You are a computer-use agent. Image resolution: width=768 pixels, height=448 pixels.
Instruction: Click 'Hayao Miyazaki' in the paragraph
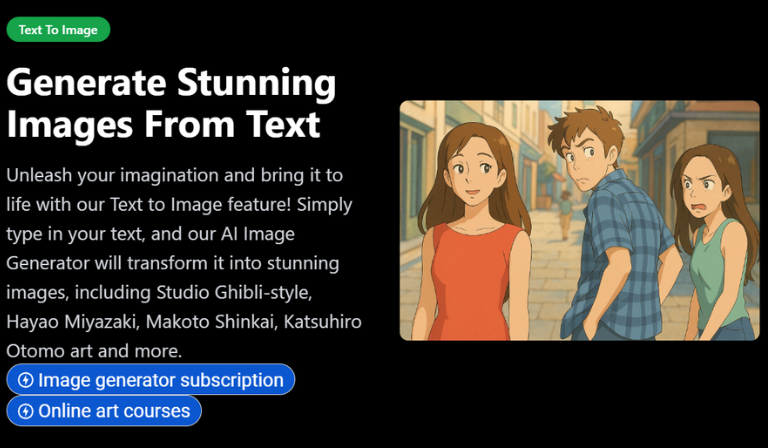coord(68,323)
